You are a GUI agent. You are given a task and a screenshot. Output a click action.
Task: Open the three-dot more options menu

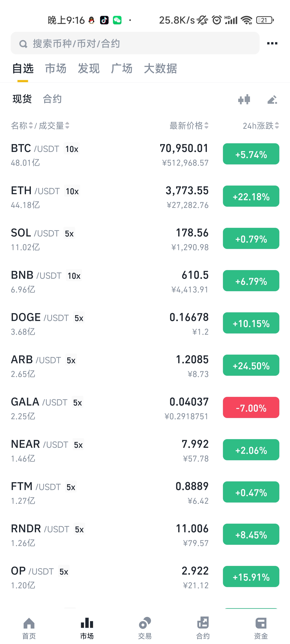pos(272,43)
